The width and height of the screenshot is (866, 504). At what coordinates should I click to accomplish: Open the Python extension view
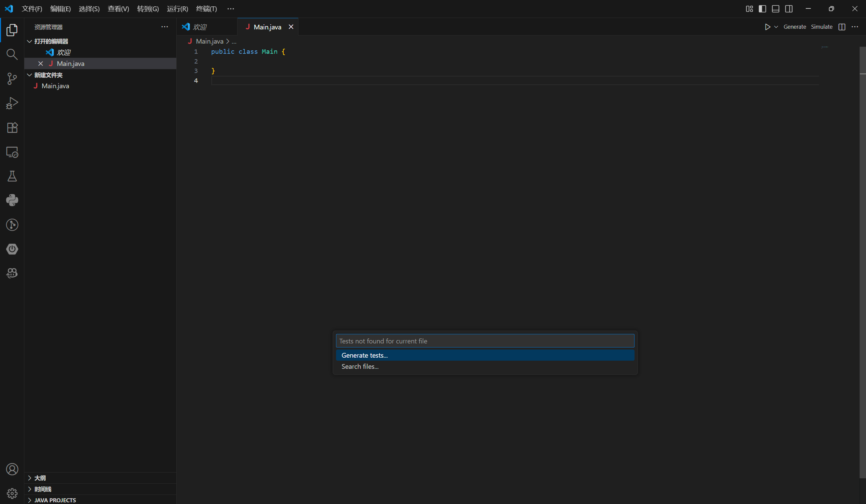[12, 200]
